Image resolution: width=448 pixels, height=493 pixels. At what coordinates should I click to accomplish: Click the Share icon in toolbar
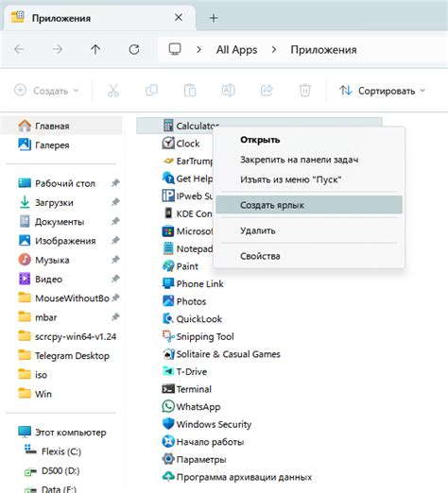pyautogui.click(x=267, y=91)
